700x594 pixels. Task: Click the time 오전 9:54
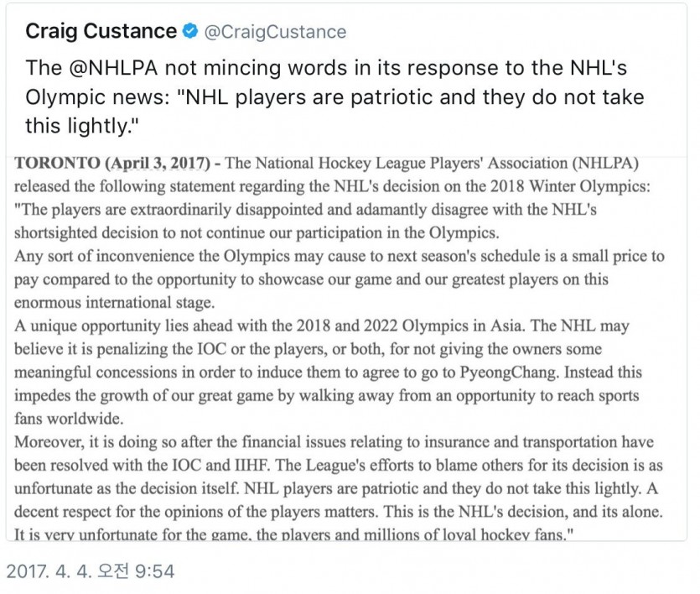[x=135, y=571]
